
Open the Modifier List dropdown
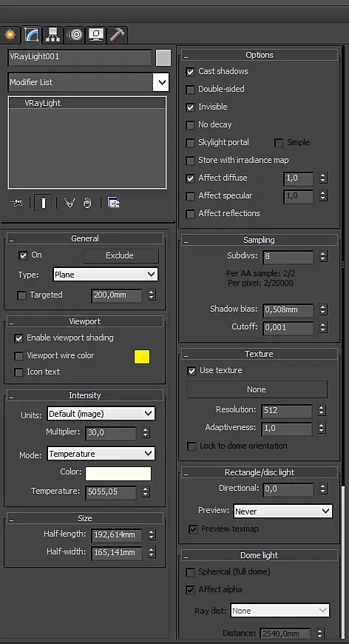tap(88, 82)
